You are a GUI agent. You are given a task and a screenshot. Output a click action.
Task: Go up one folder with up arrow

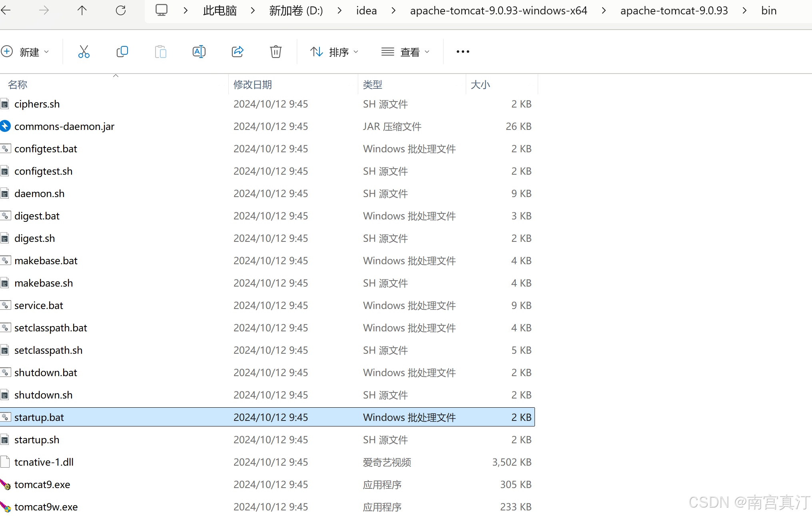coord(82,10)
